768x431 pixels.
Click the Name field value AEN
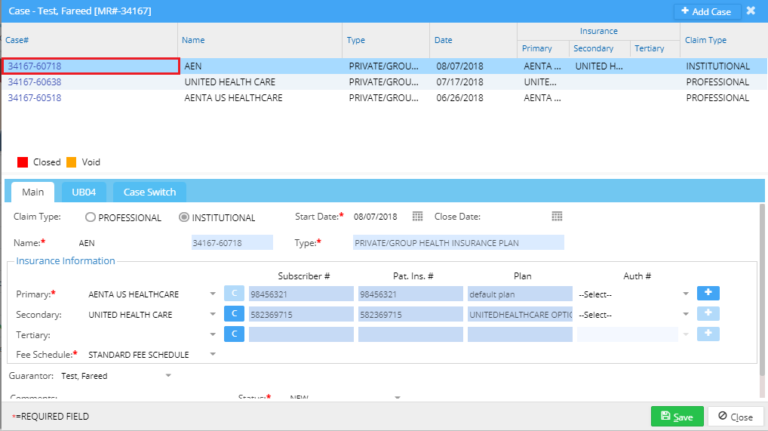pos(87,243)
